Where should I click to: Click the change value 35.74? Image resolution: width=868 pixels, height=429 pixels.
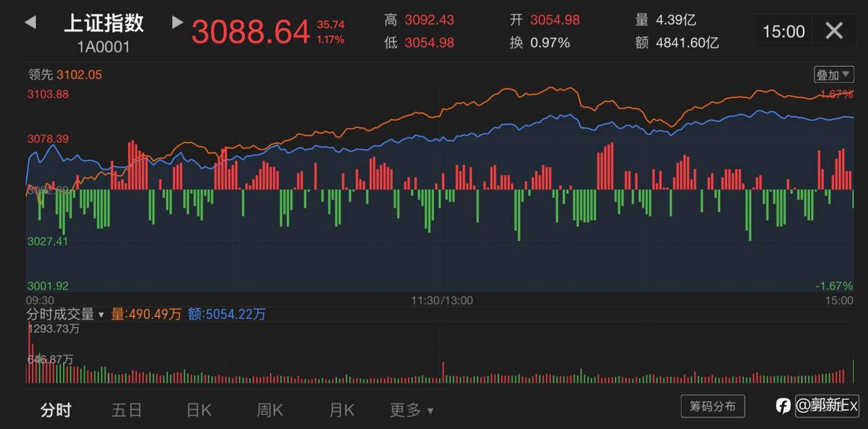[x=330, y=24]
